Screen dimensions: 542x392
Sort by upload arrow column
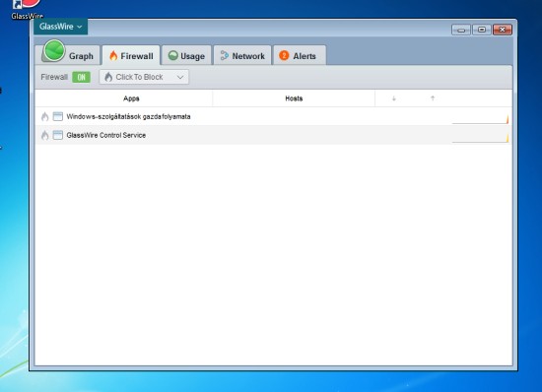[433, 98]
